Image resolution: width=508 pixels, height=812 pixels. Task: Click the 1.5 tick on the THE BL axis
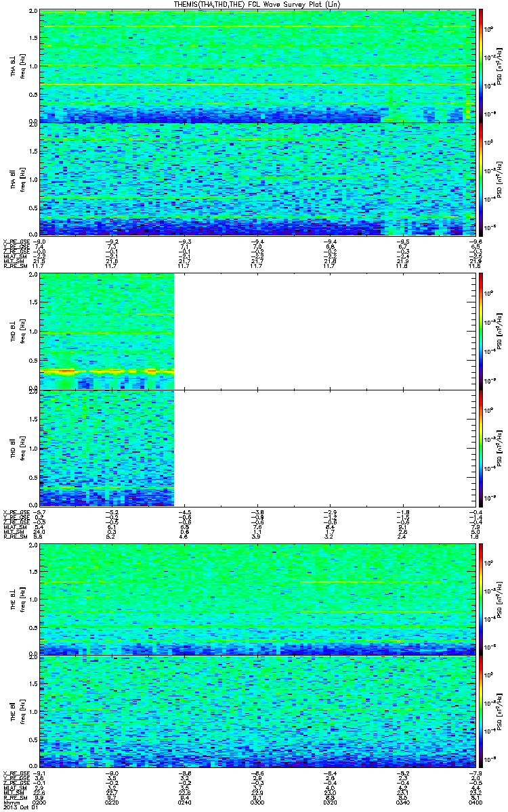pyautogui.click(x=33, y=570)
